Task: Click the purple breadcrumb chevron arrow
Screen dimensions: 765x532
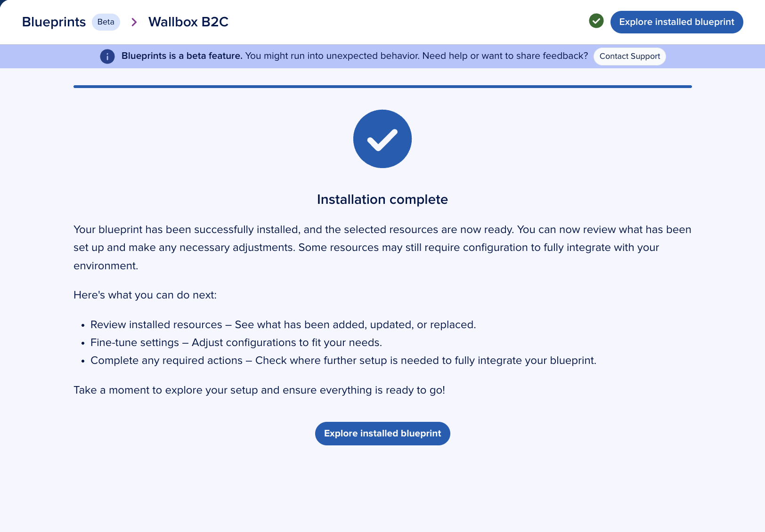Action: coord(134,22)
